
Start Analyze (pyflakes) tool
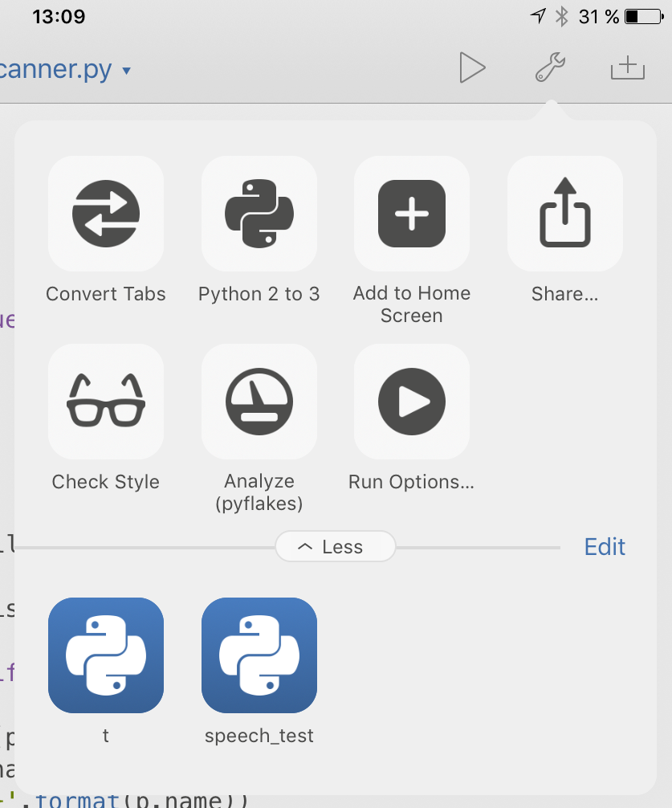point(259,402)
